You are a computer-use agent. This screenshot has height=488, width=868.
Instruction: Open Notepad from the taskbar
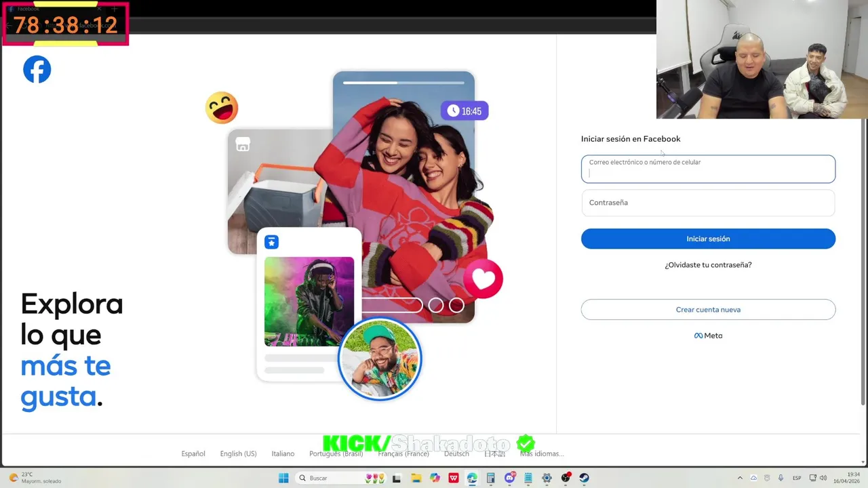[x=528, y=478]
